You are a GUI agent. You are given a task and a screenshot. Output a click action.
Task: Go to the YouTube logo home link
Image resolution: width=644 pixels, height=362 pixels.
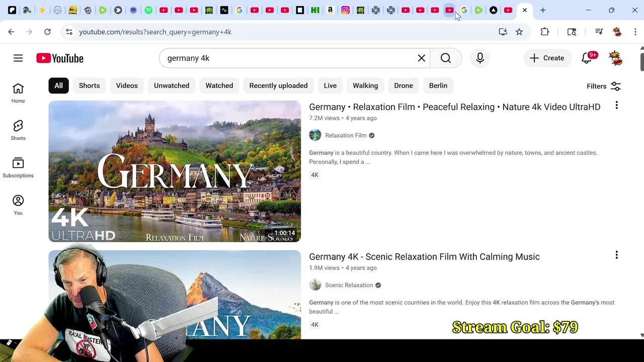pos(60,58)
